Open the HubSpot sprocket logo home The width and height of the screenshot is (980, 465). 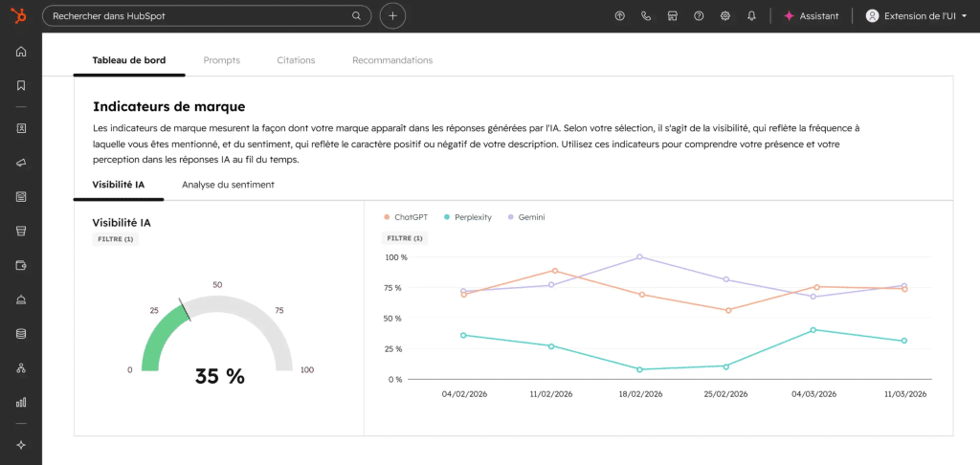pyautogui.click(x=21, y=16)
